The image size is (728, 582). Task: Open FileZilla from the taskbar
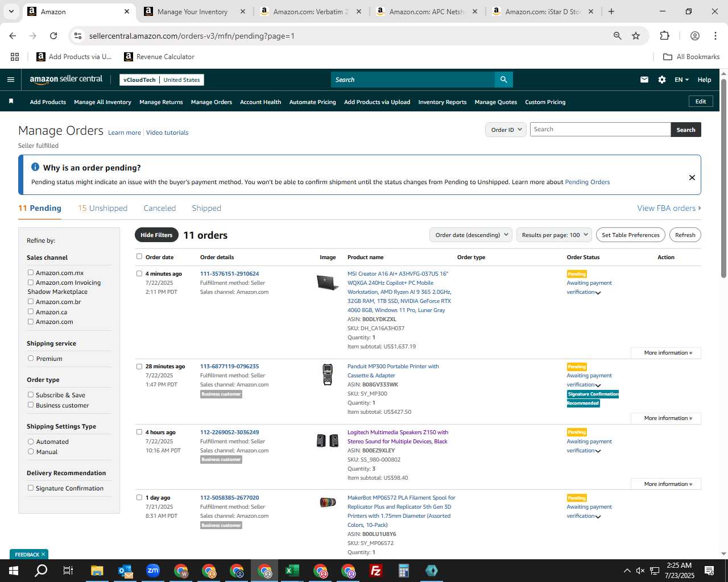click(376, 571)
